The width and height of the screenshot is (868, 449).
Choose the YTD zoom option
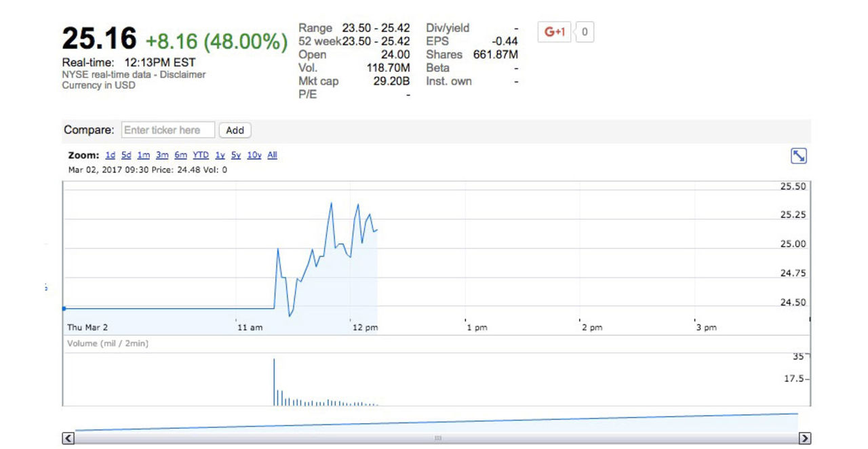pyautogui.click(x=201, y=155)
